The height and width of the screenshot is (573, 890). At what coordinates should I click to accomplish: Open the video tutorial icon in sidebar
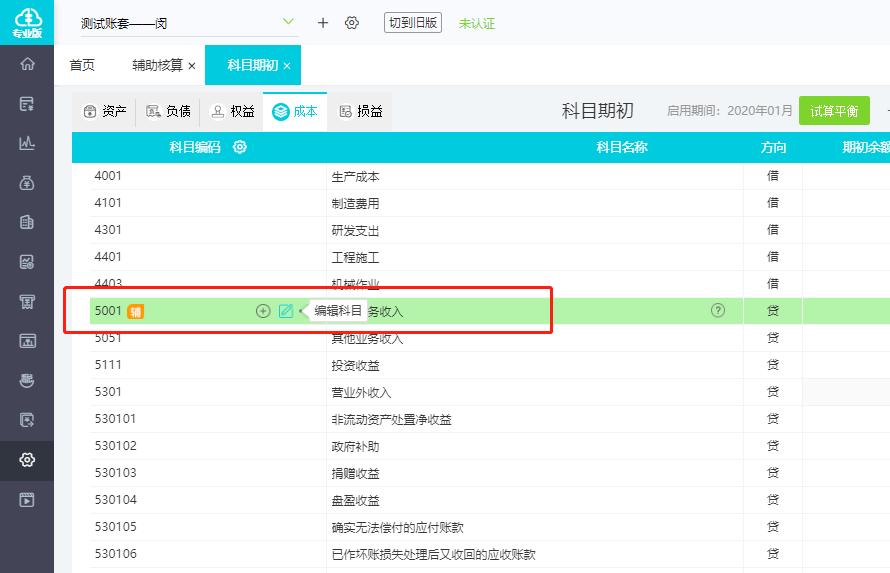[27, 499]
